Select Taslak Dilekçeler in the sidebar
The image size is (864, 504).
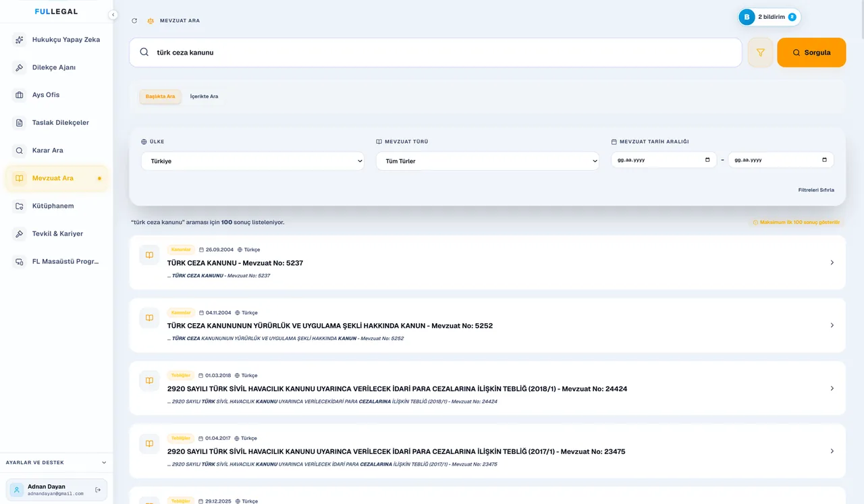coord(57,123)
